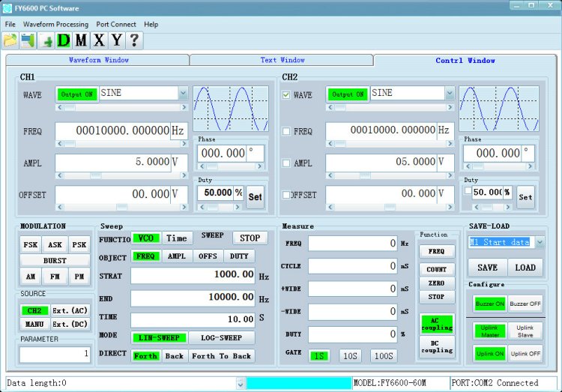562x392 pixels.
Task: Click the open folder toolbar icon
Action: pos(10,40)
